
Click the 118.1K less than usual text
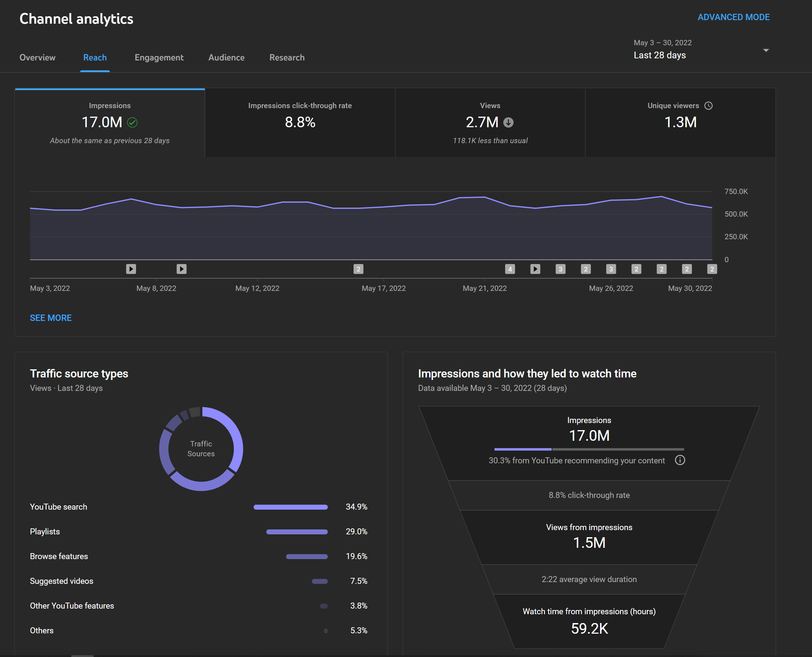tap(490, 141)
